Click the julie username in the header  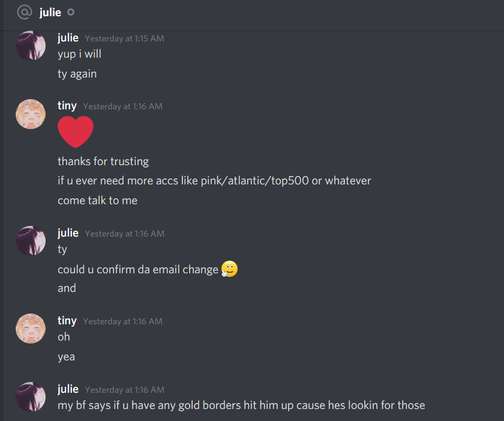(x=50, y=12)
